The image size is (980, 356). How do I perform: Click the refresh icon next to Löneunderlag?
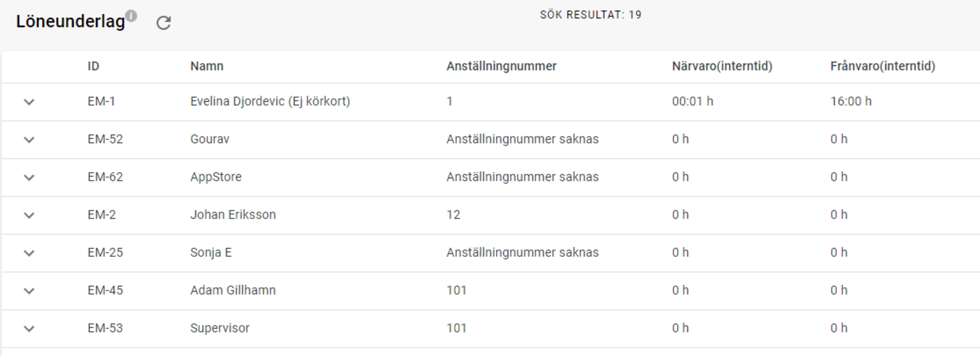pyautogui.click(x=163, y=23)
